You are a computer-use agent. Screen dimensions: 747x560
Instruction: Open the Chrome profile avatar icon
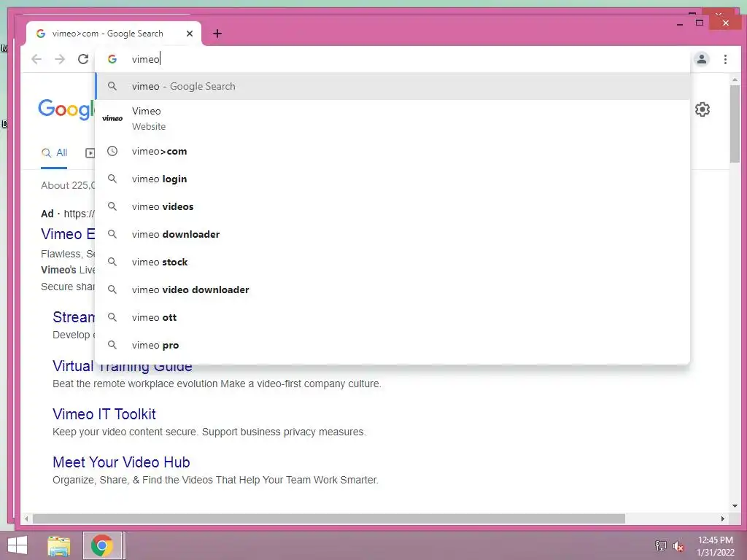point(701,59)
